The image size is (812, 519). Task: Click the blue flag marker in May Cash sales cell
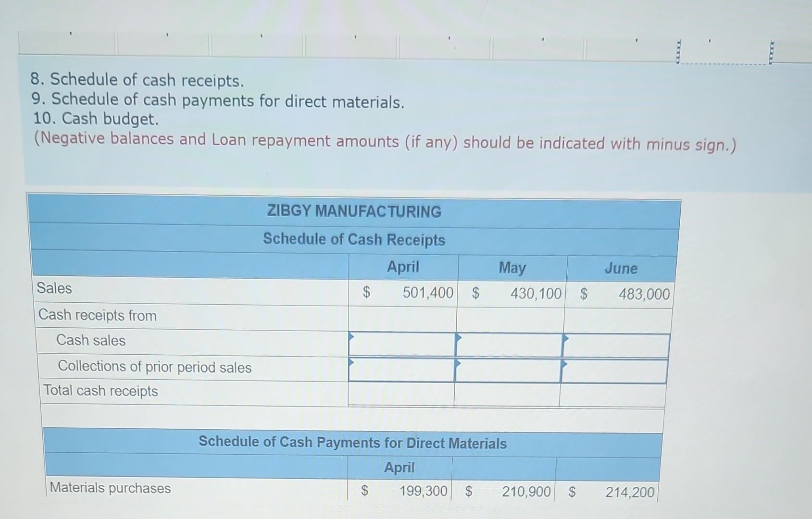point(458,338)
